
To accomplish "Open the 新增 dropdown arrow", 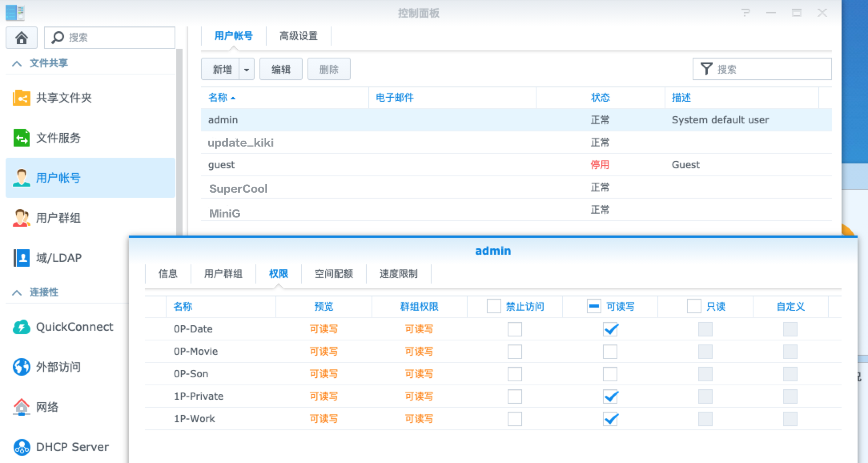I will pyautogui.click(x=246, y=68).
